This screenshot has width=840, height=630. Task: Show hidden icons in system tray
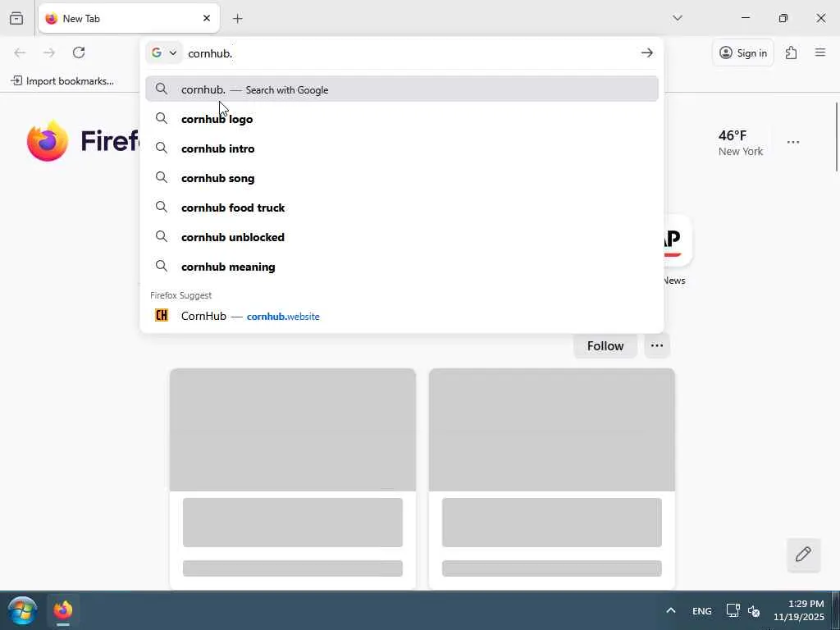pos(671,610)
